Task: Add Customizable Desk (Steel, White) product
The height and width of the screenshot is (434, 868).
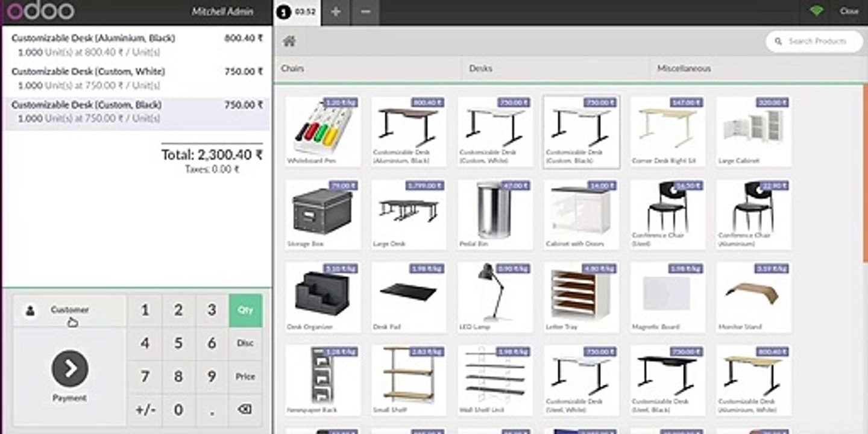Action: click(582, 380)
